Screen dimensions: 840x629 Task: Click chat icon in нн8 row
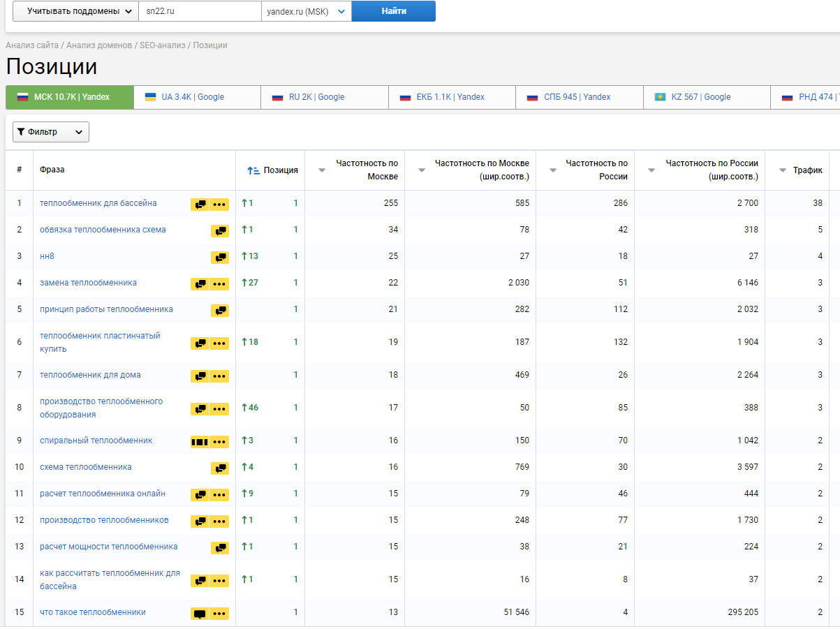220,258
